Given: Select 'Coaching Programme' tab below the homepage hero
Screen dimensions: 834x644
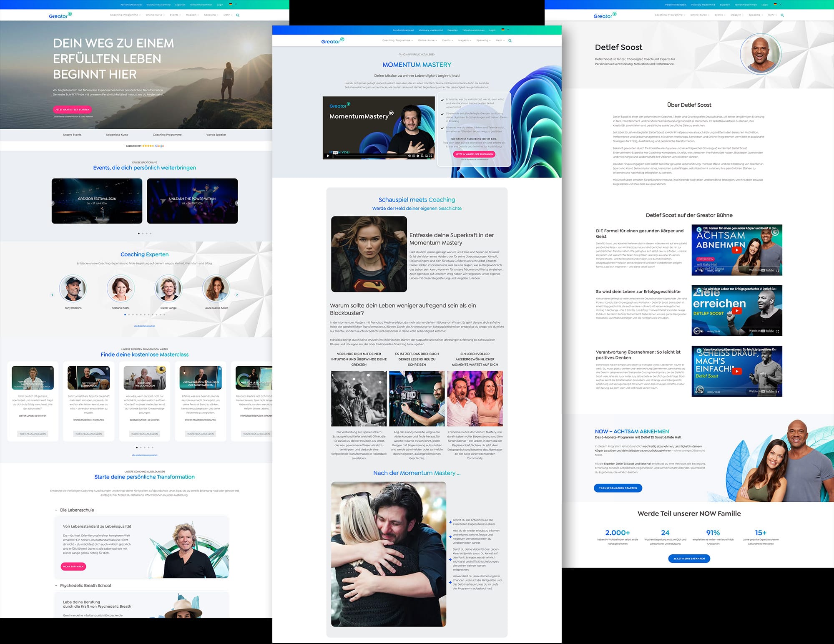Looking at the screenshot, I should coord(167,135).
